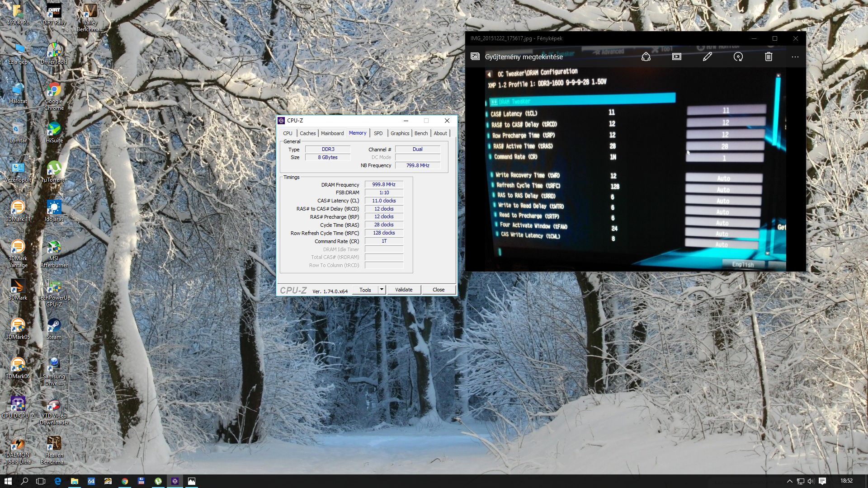868x488 pixels.
Task: Launch MSI Afterburner from the desktop
Action: point(54,253)
